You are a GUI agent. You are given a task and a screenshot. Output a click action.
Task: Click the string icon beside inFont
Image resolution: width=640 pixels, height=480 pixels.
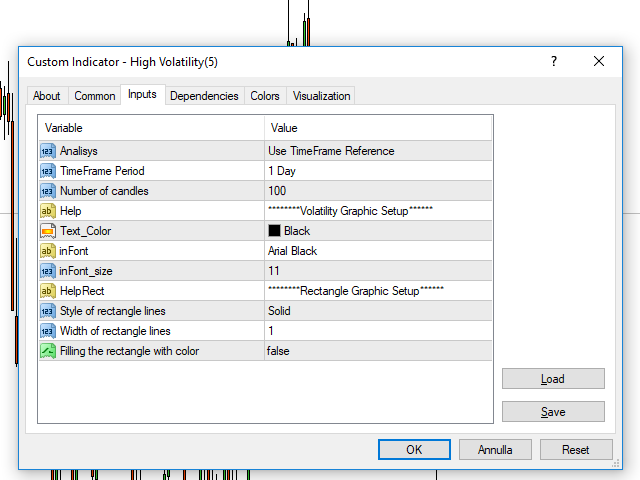pyautogui.click(x=47, y=251)
